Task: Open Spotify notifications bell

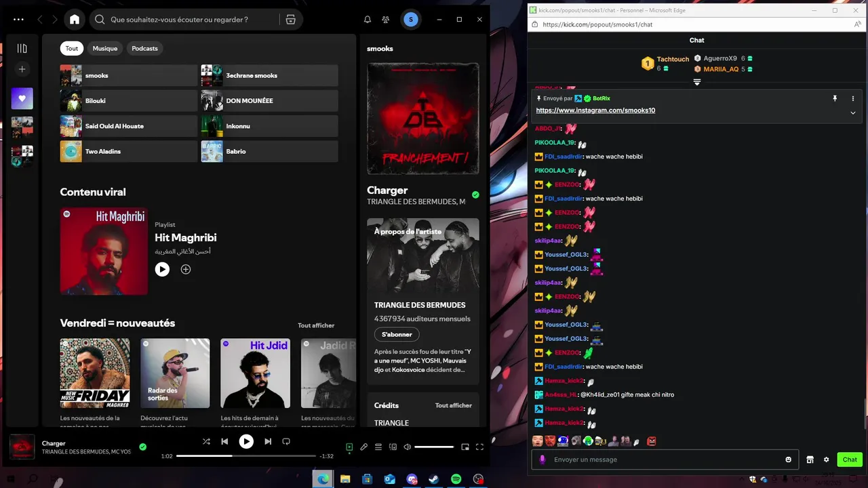Action: click(368, 20)
